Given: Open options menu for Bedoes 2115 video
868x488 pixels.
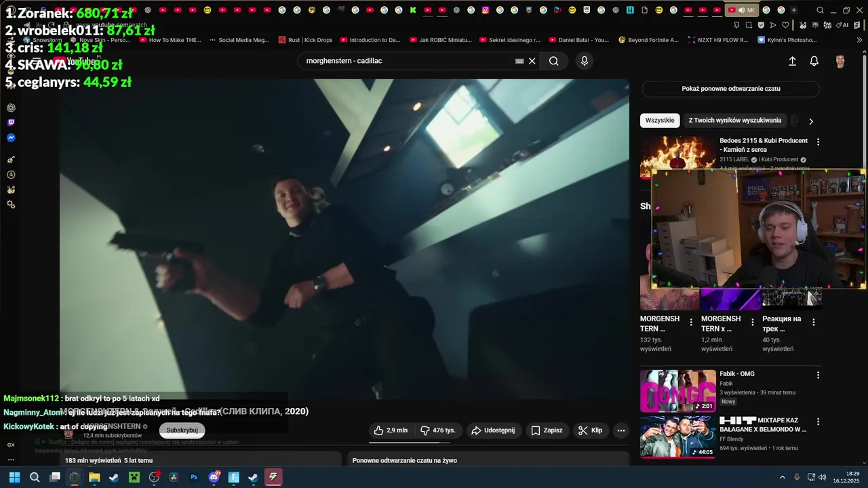Looking at the screenshot, I should (x=818, y=142).
